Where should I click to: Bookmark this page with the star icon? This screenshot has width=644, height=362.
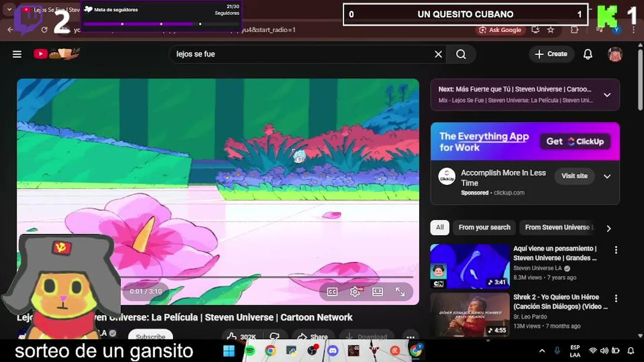click(x=550, y=30)
